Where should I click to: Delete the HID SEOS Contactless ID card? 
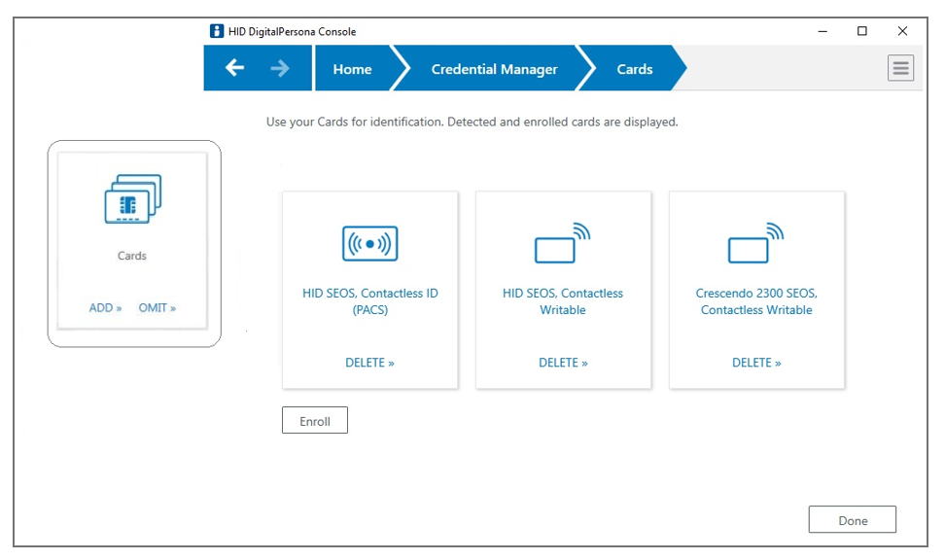369,362
